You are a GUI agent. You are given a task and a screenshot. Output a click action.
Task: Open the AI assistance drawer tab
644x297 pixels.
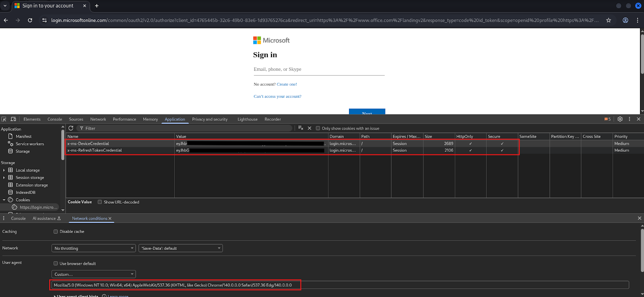[x=46, y=219]
